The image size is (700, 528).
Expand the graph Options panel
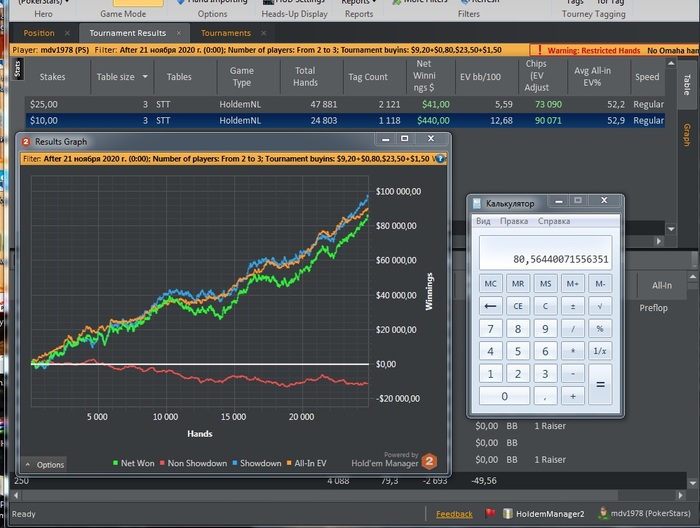pos(44,465)
